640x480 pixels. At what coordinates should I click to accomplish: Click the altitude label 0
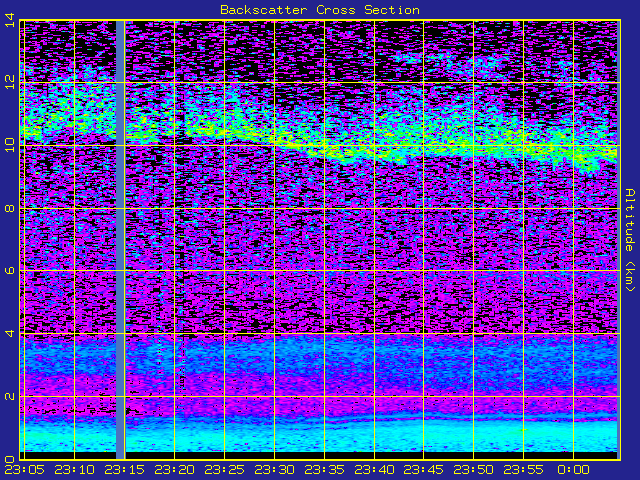(10, 459)
